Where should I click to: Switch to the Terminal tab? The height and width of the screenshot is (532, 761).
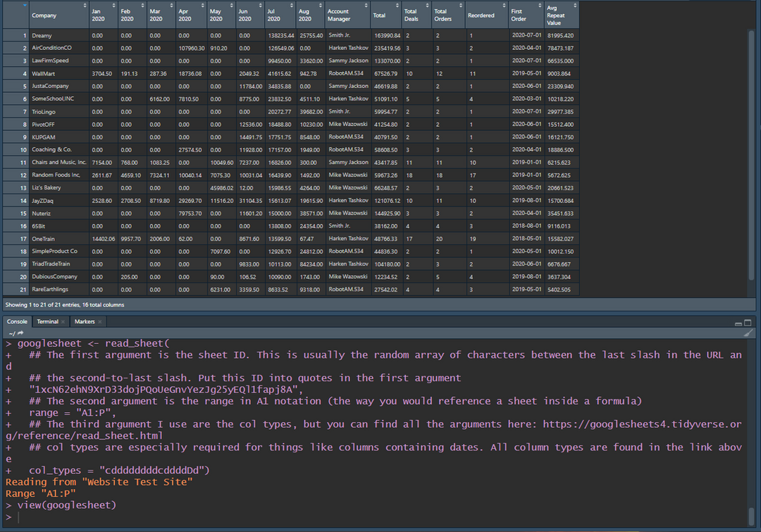click(x=47, y=321)
